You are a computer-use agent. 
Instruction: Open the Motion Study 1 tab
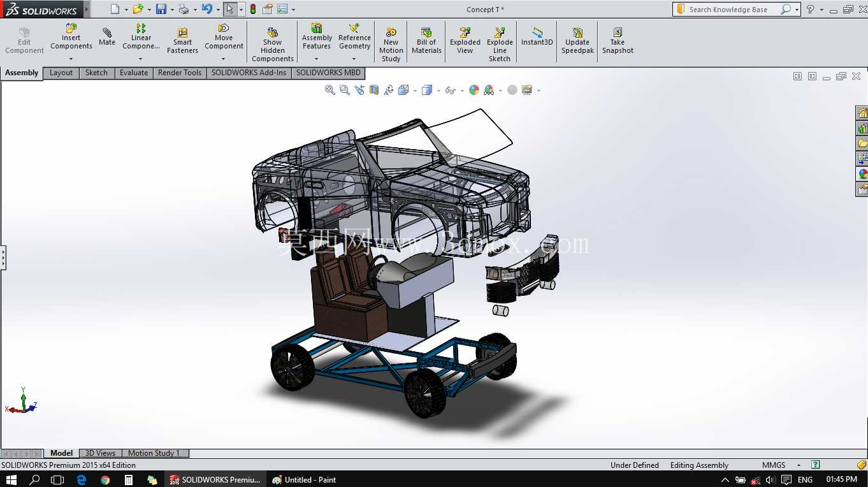coord(154,453)
